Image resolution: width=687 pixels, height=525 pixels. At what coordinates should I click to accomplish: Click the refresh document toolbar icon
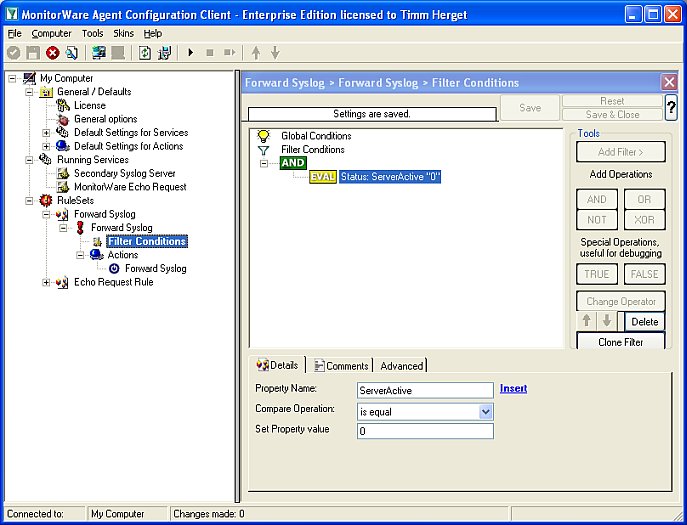click(145, 53)
